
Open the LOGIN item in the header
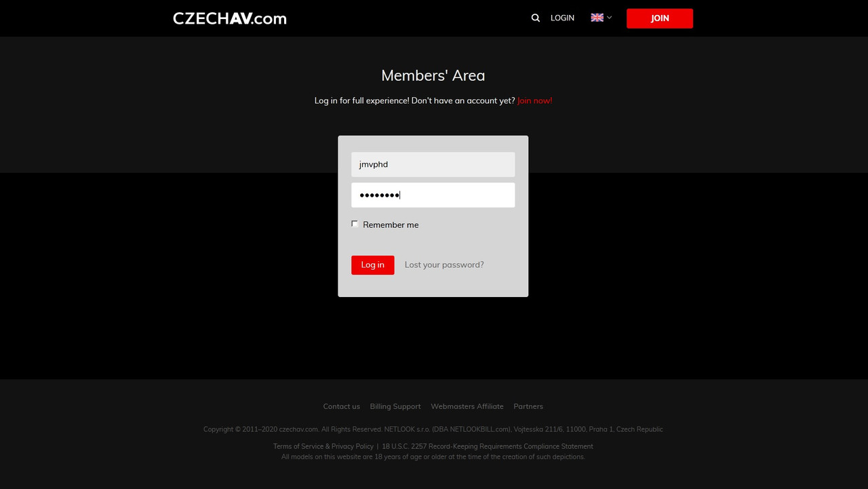point(562,18)
